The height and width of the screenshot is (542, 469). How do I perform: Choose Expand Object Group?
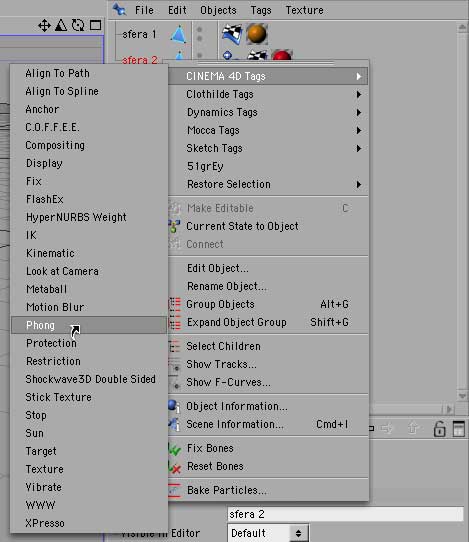tap(268, 322)
